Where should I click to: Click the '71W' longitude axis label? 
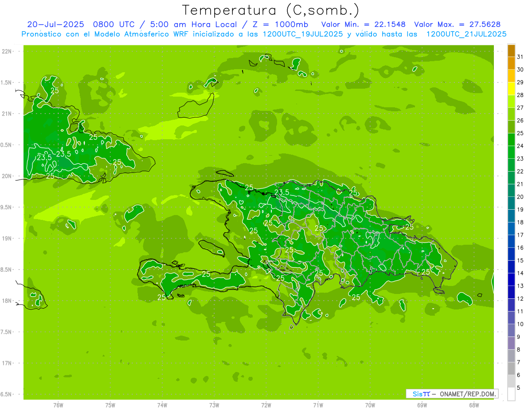click(x=318, y=405)
